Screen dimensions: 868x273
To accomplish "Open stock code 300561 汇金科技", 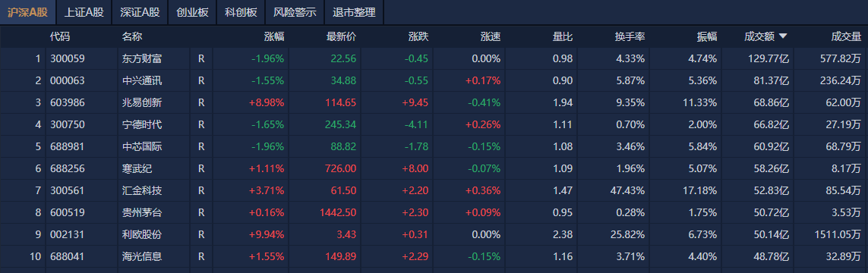I will [x=68, y=190].
